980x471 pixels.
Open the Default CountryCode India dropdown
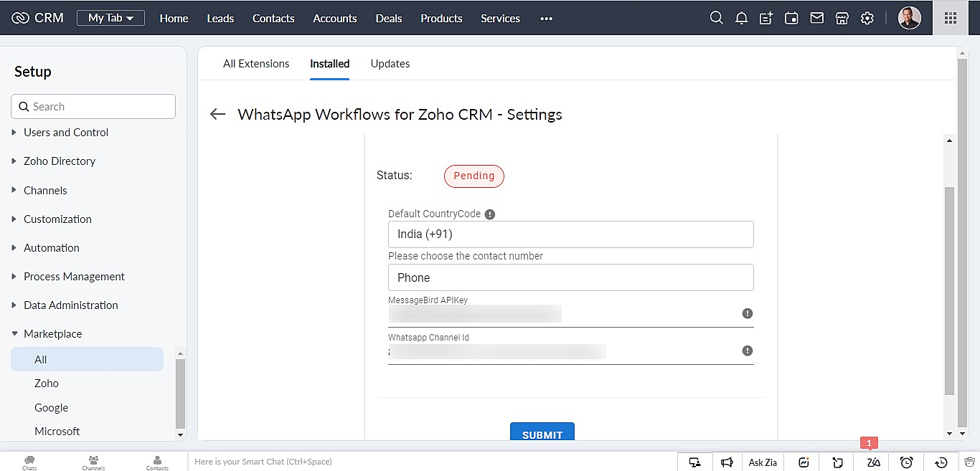point(570,234)
